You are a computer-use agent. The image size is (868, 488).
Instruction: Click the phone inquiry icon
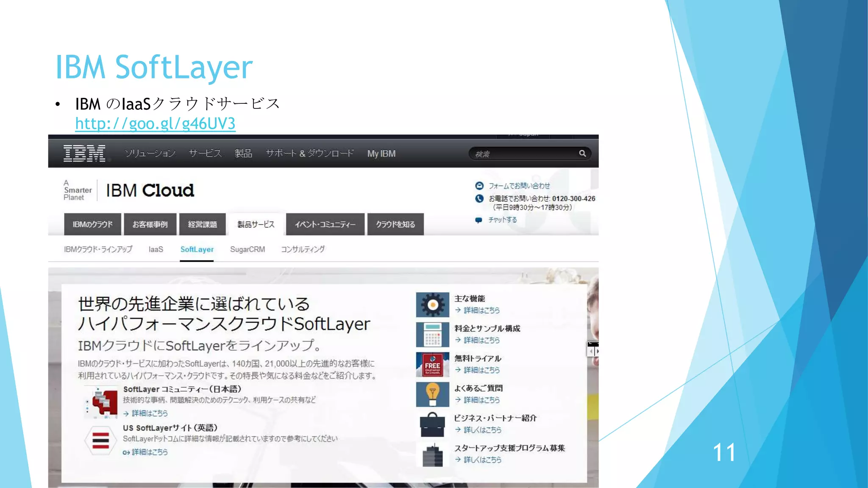[479, 198]
